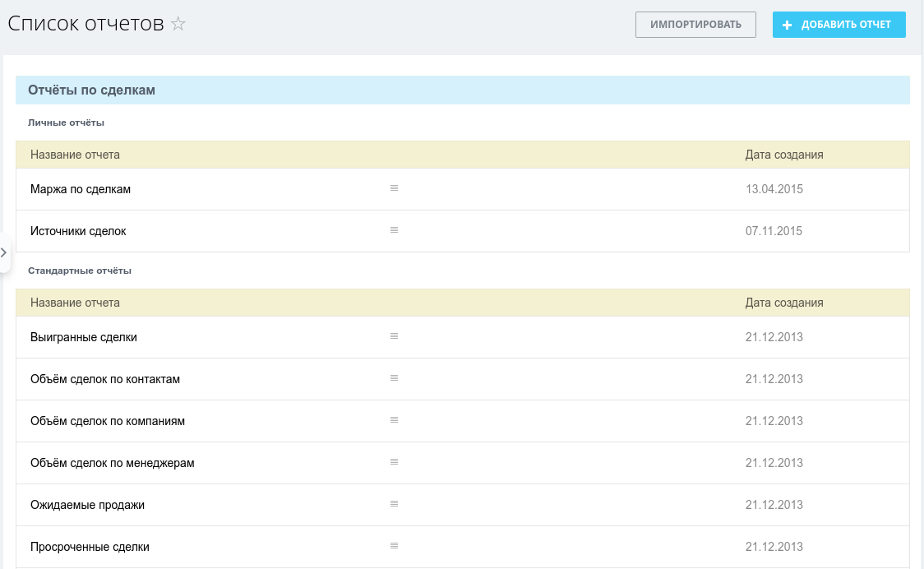Viewport: 924px width, 569px height.
Task: Click the Добавить отчет button
Action: (x=839, y=25)
